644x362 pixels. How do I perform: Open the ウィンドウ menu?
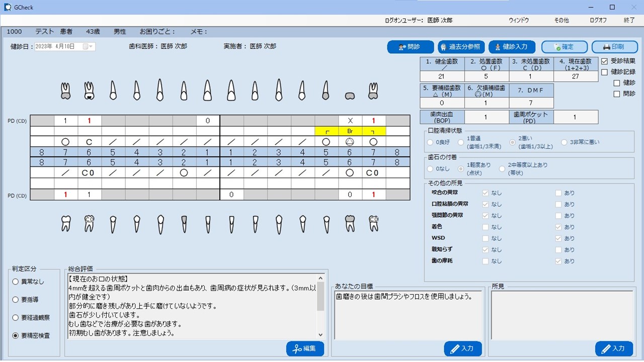[x=519, y=20]
